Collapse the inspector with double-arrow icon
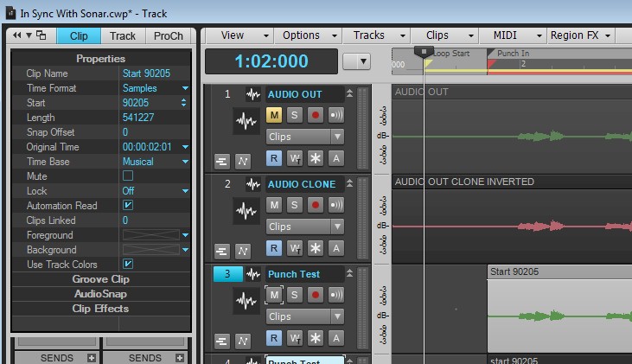This screenshot has height=364, width=632. click(17, 35)
